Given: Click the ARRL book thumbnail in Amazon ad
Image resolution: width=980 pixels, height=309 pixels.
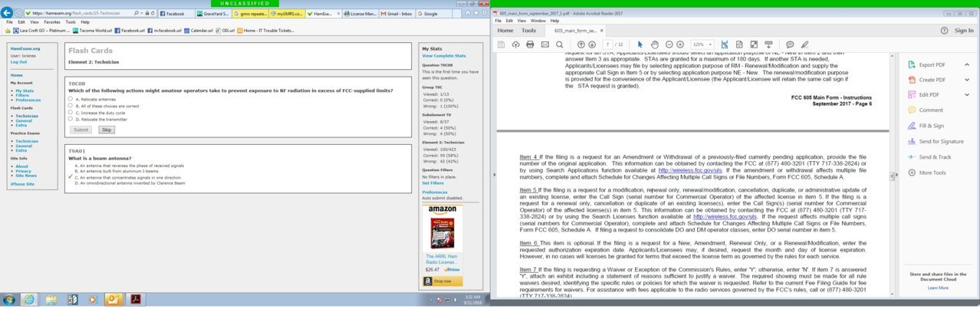Looking at the screenshot, I should click(444, 233).
